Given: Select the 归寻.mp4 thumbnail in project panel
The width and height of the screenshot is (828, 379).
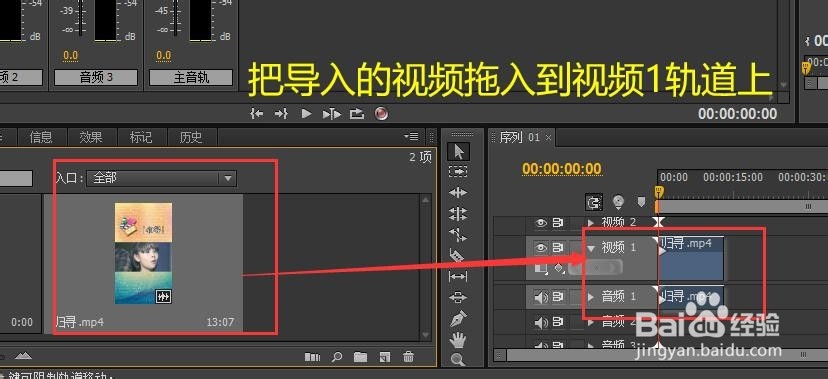Looking at the screenshot, I should click(143, 253).
